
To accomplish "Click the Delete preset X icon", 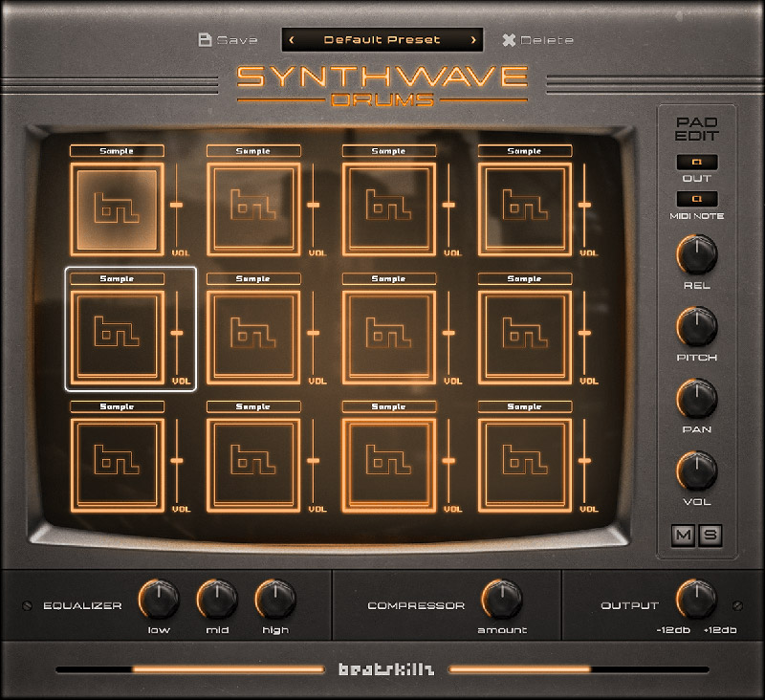I will click(x=509, y=40).
